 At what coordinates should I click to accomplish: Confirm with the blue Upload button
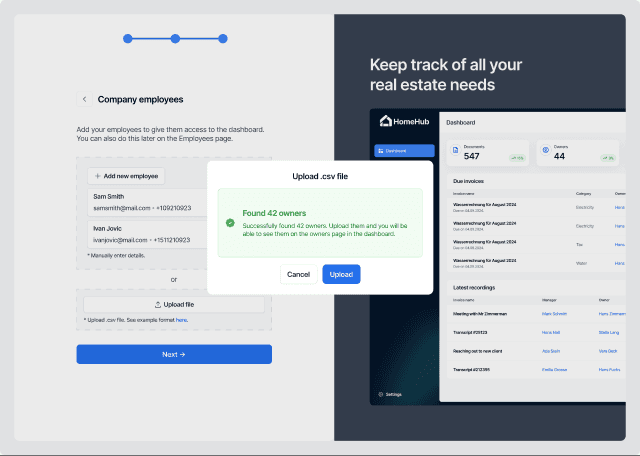tap(341, 274)
